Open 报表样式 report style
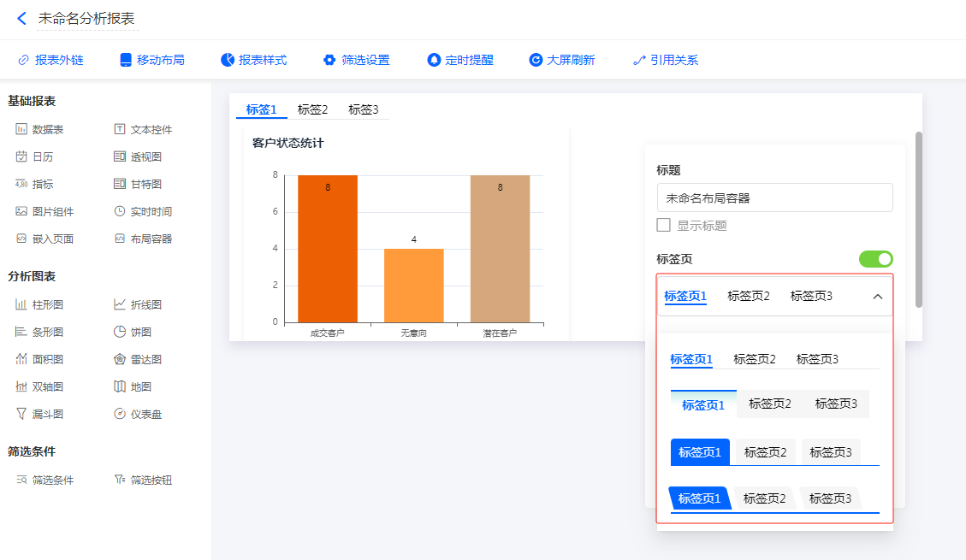Viewport: 966px width, 560px height. (x=253, y=60)
